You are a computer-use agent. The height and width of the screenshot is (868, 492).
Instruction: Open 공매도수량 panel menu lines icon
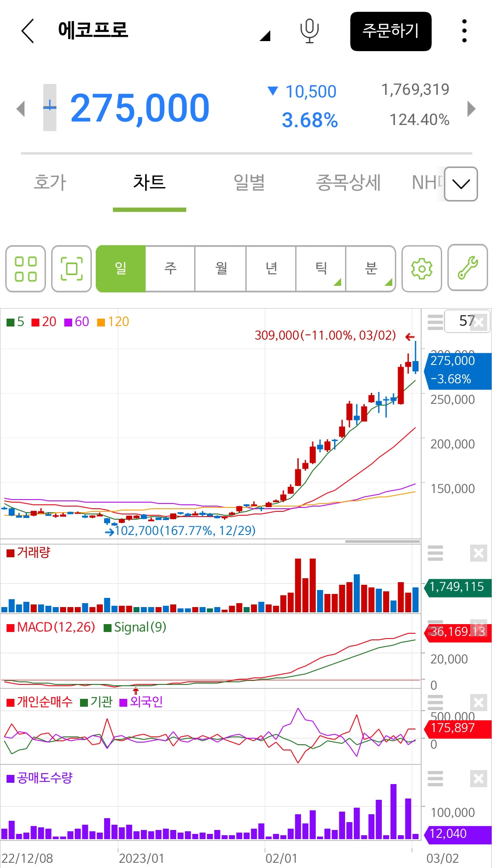coord(435,778)
